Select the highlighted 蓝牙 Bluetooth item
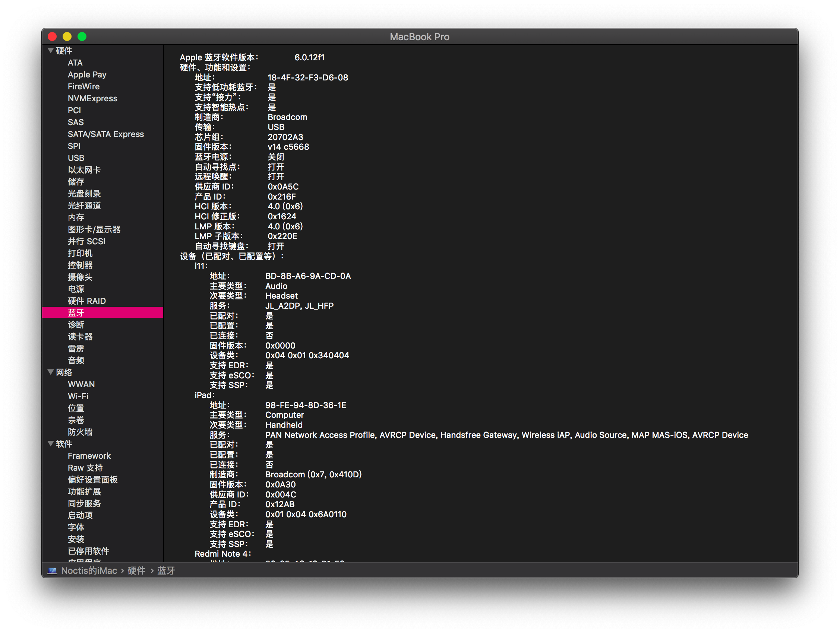Viewport: 840px width, 633px height. [76, 313]
